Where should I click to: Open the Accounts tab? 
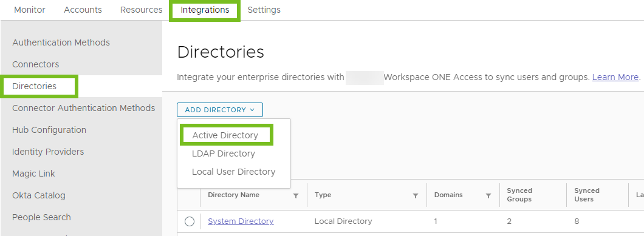(83, 10)
